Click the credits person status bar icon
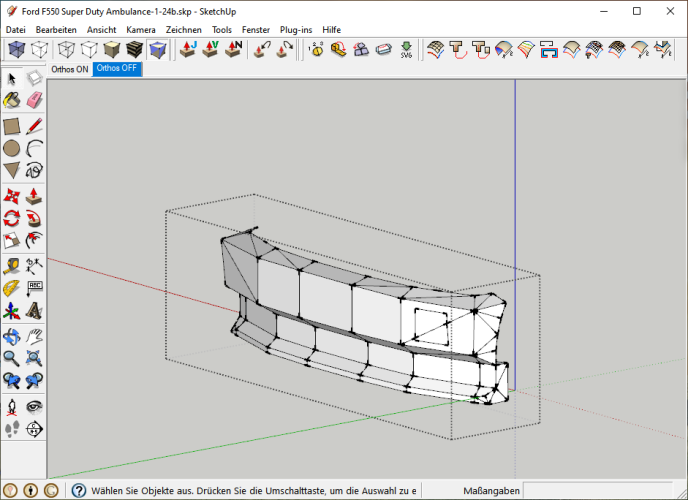The image size is (688, 500). (x=31, y=490)
